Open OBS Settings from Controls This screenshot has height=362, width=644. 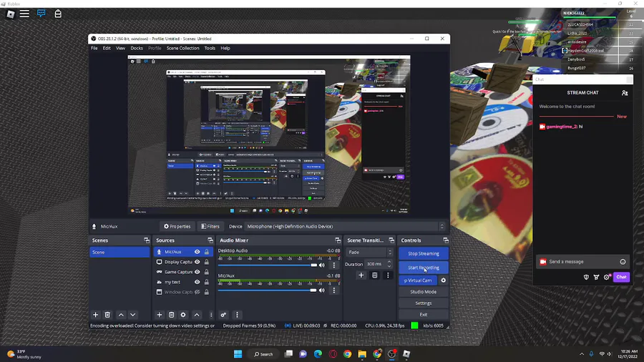point(424,303)
